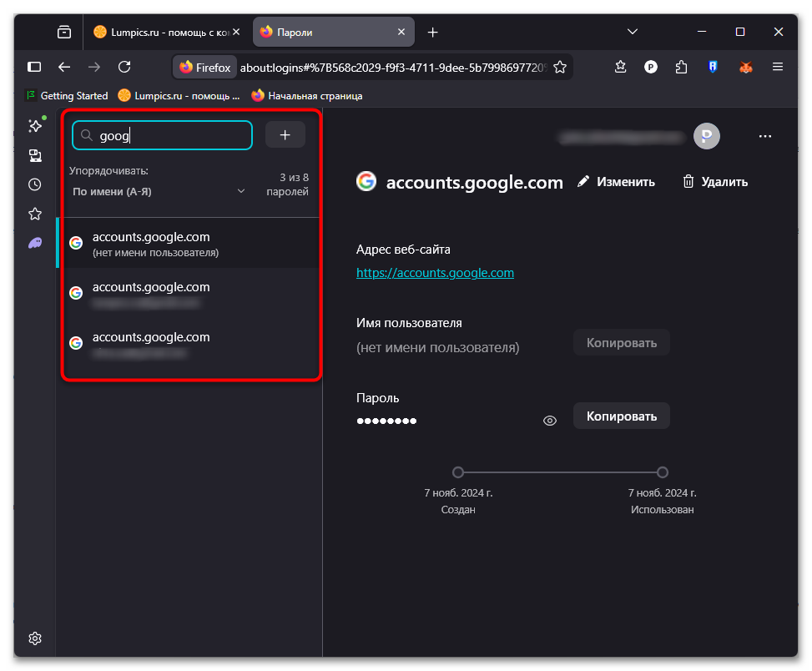
Task: Close the Пароли tab
Action: coord(401,32)
